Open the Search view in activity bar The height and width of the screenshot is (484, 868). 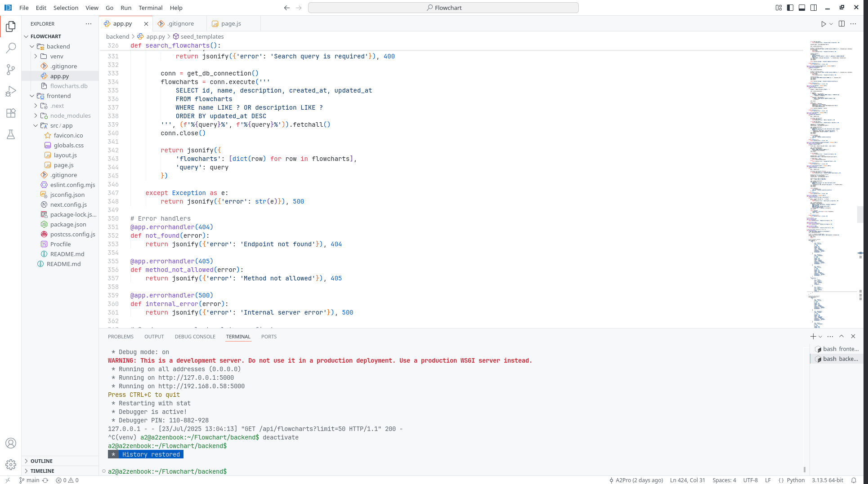tap(11, 48)
